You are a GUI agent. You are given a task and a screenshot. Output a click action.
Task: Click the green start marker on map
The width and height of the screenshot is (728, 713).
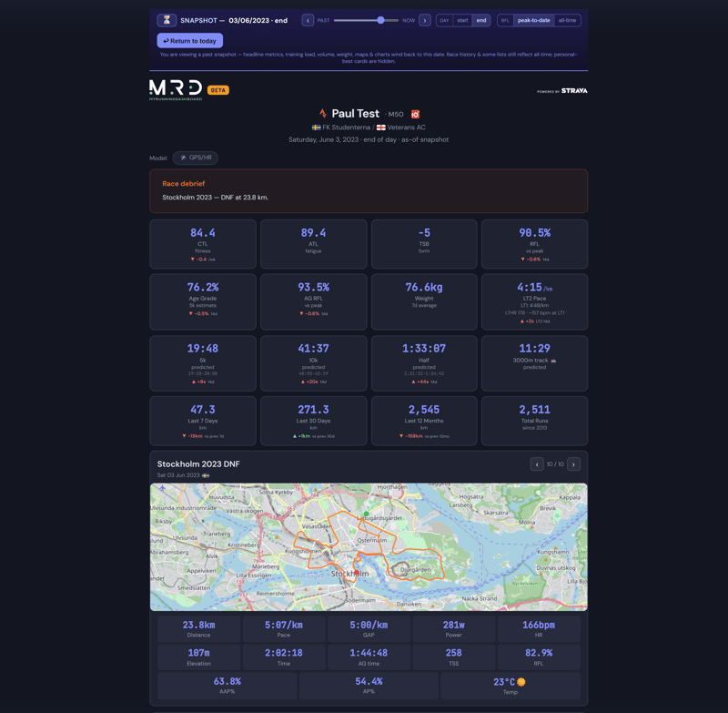367,514
